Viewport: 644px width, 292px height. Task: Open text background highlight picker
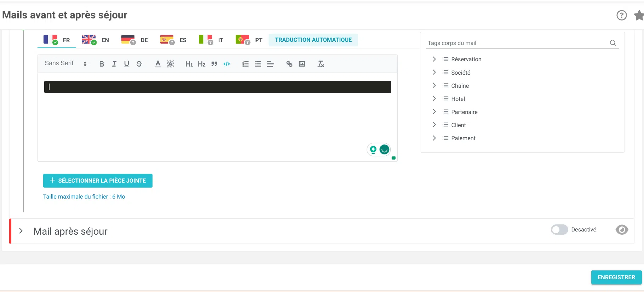click(170, 64)
